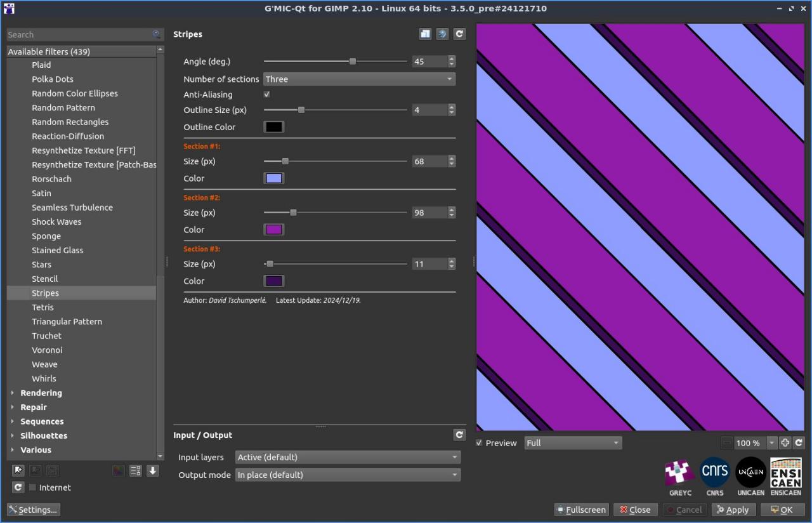Open the zoom percentage dropdown arrow
Screen dimensions: 812x523
(772, 443)
